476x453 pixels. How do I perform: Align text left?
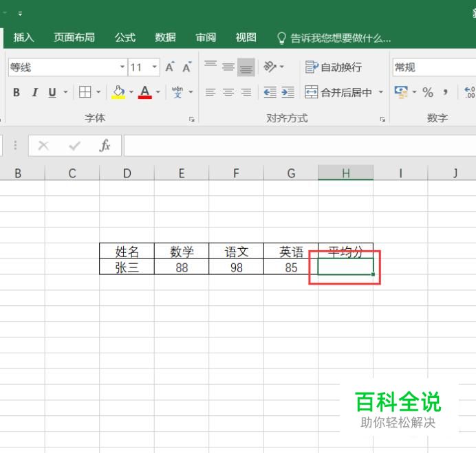tap(210, 92)
